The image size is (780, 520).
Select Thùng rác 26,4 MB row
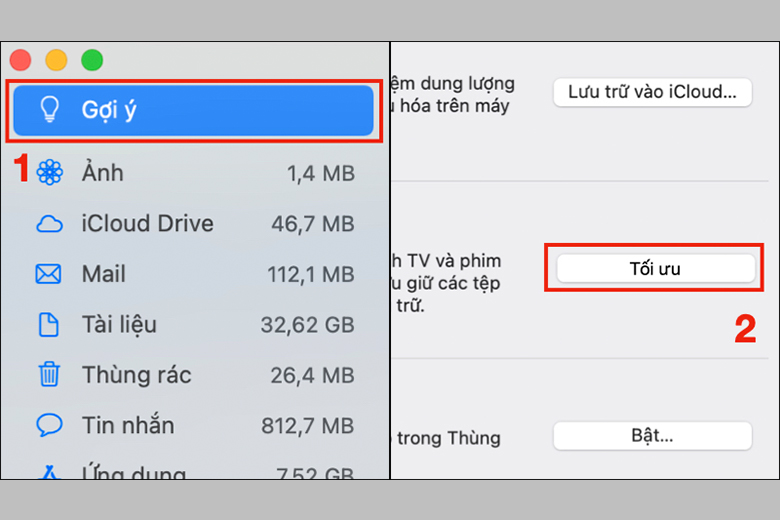(x=195, y=375)
